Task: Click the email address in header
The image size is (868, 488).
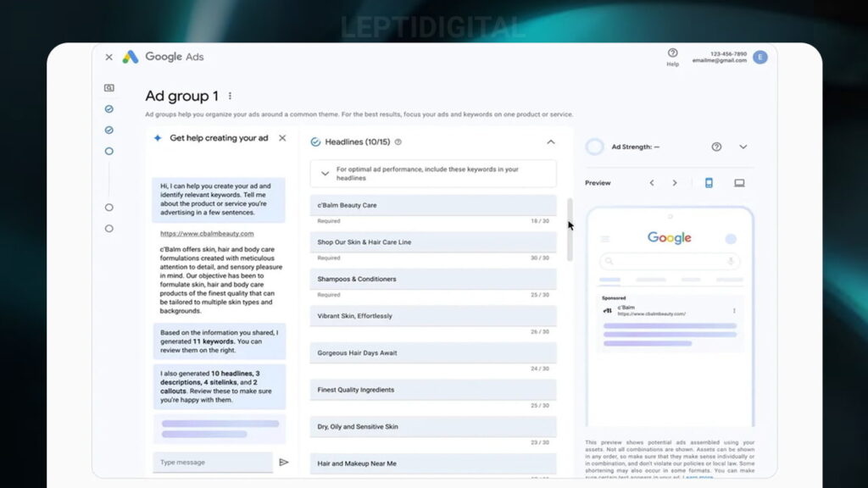Action: [719, 60]
